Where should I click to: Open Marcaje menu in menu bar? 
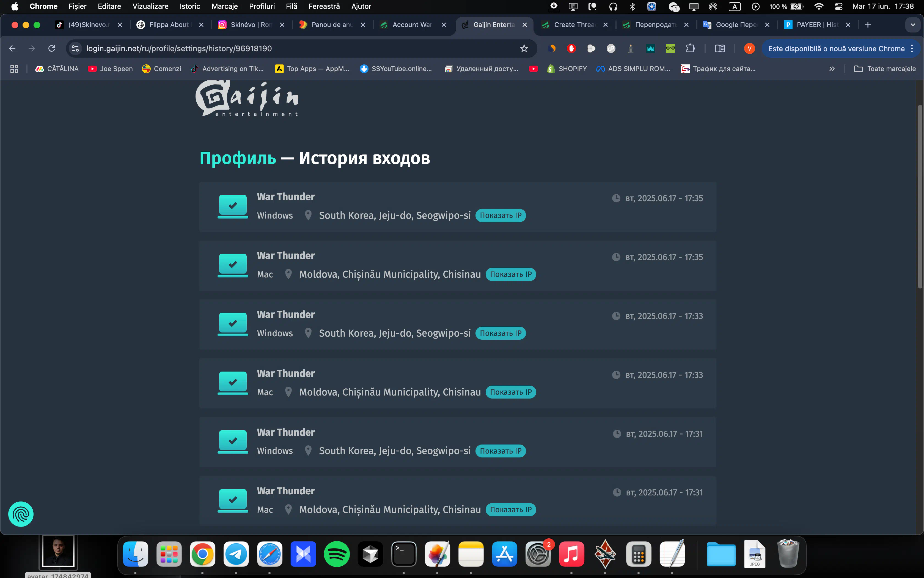coord(224,7)
